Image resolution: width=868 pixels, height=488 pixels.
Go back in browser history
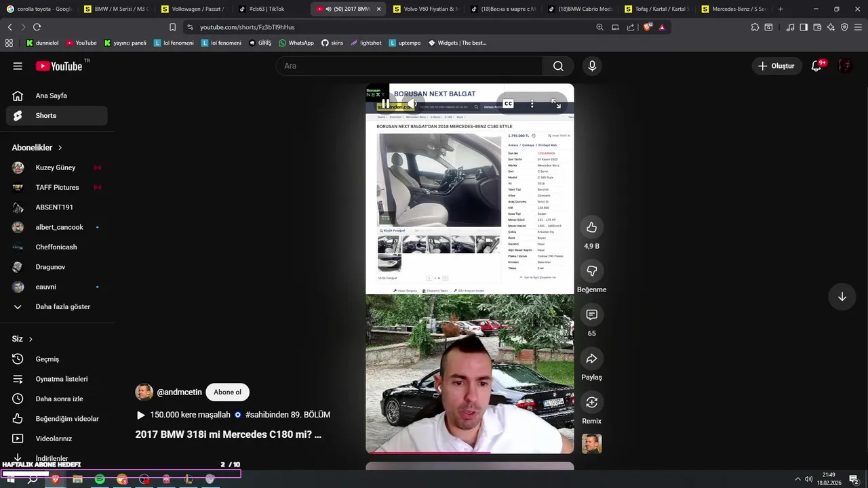pyautogui.click(x=9, y=27)
